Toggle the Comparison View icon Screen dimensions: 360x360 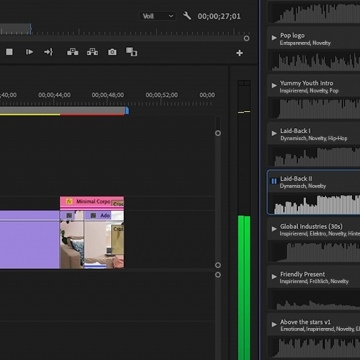click(131, 52)
